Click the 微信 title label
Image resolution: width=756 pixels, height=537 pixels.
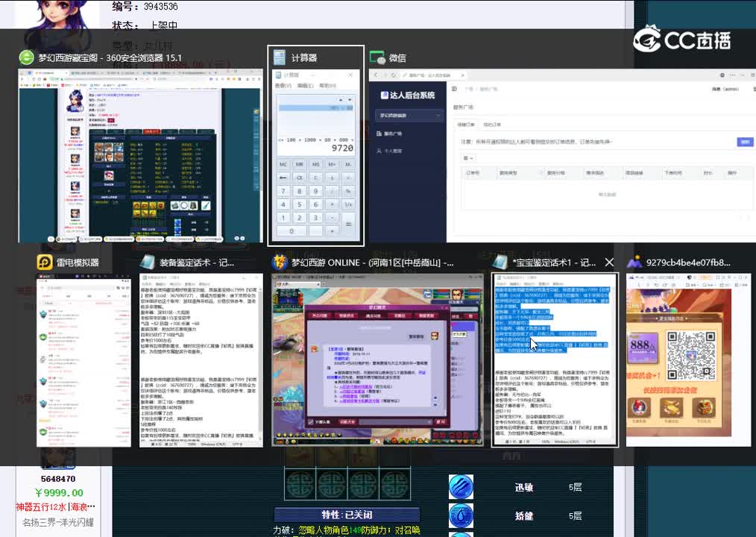tap(397, 58)
